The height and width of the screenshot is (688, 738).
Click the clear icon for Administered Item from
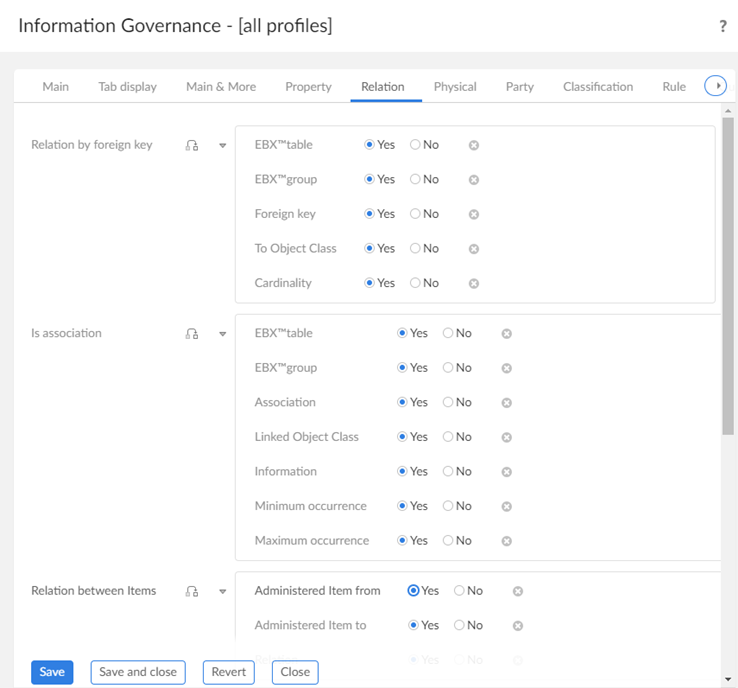click(518, 591)
